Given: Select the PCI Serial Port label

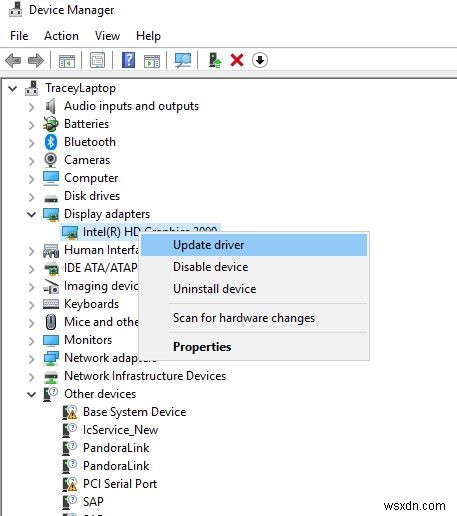Looking at the screenshot, I should point(120,484).
